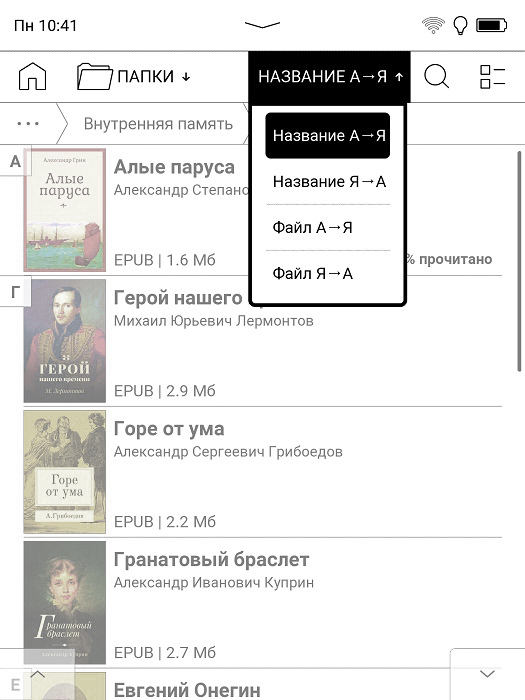
Task: Go to Внутренняя память breadcrumb
Action: click(x=158, y=124)
